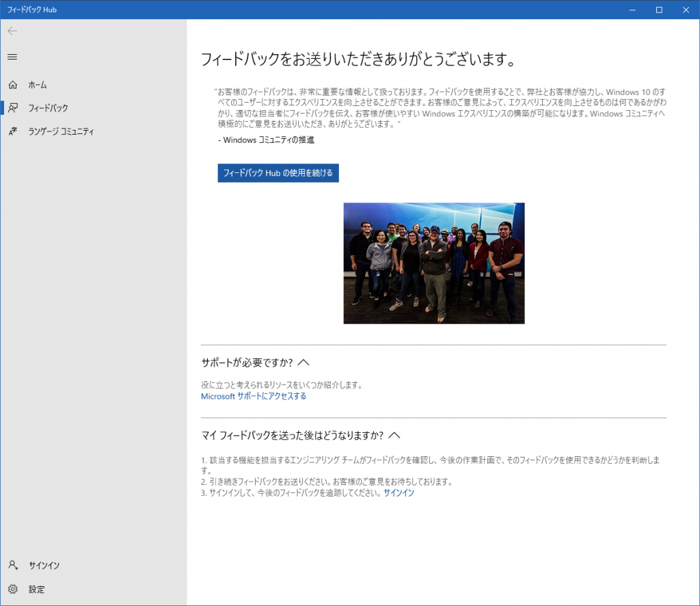The height and width of the screenshot is (606, 700).
Task: Click the back arrow icon
Action: pos(12,31)
